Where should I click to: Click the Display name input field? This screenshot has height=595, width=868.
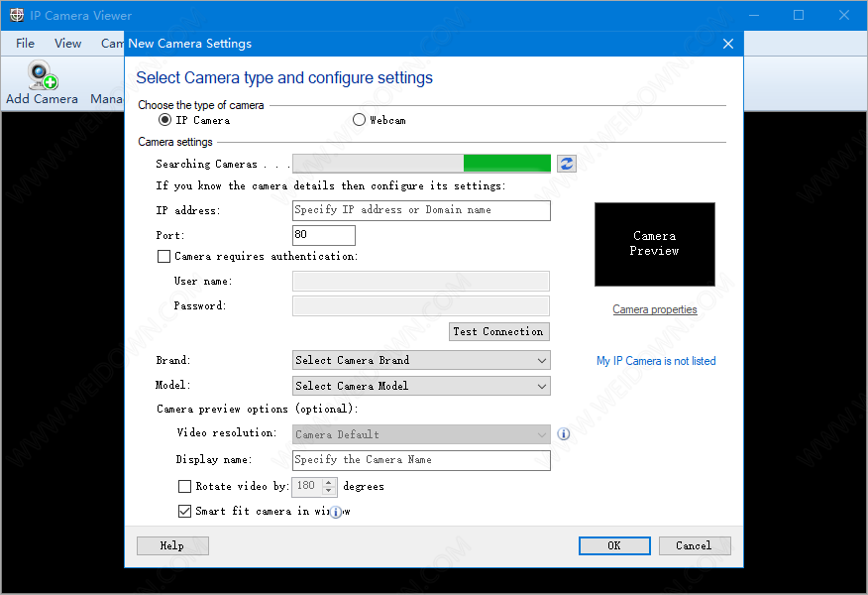coord(421,460)
